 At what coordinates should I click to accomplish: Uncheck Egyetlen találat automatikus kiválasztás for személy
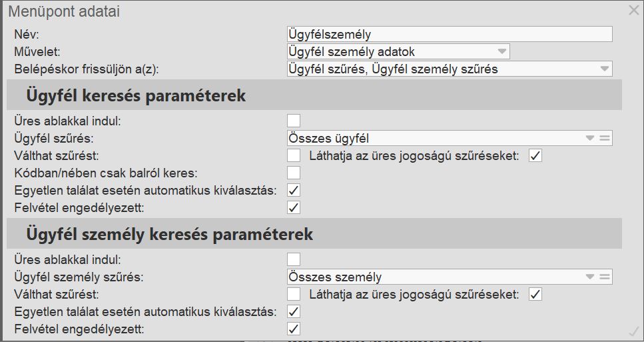[x=294, y=311]
